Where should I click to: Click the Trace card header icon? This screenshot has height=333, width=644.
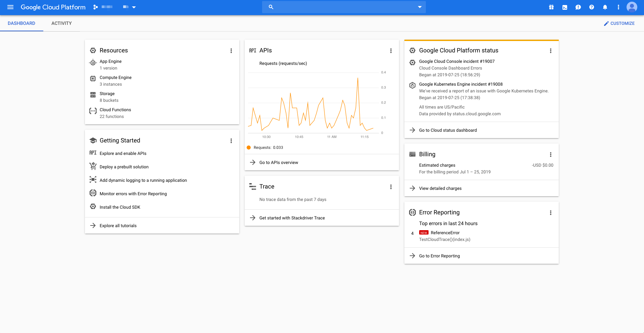(253, 186)
